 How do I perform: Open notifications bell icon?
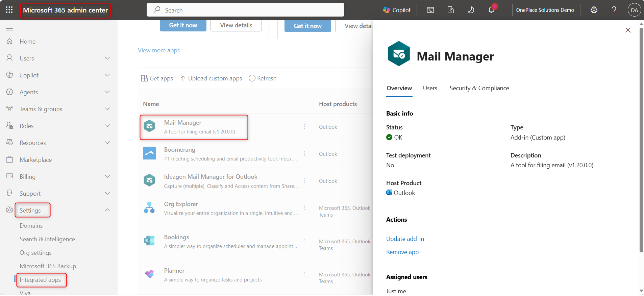pyautogui.click(x=491, y=10)
